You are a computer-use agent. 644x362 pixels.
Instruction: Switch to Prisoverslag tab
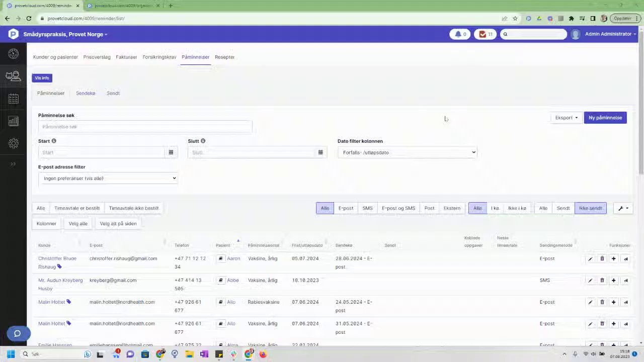click(97, 57)
